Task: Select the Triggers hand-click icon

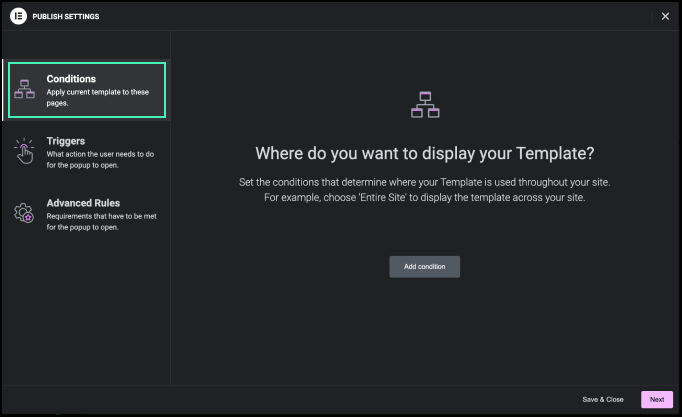Action: pyautogui.click(x=25, y=151)
